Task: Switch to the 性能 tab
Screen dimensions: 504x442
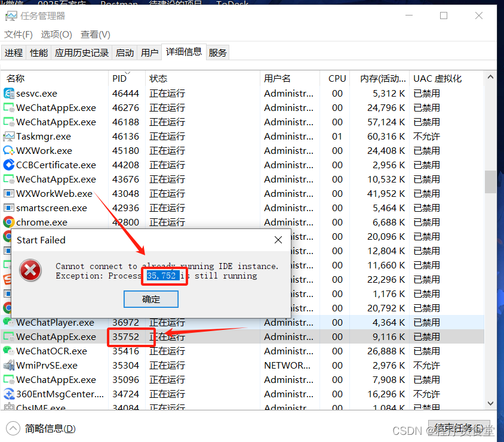Action: pos(39,52)
